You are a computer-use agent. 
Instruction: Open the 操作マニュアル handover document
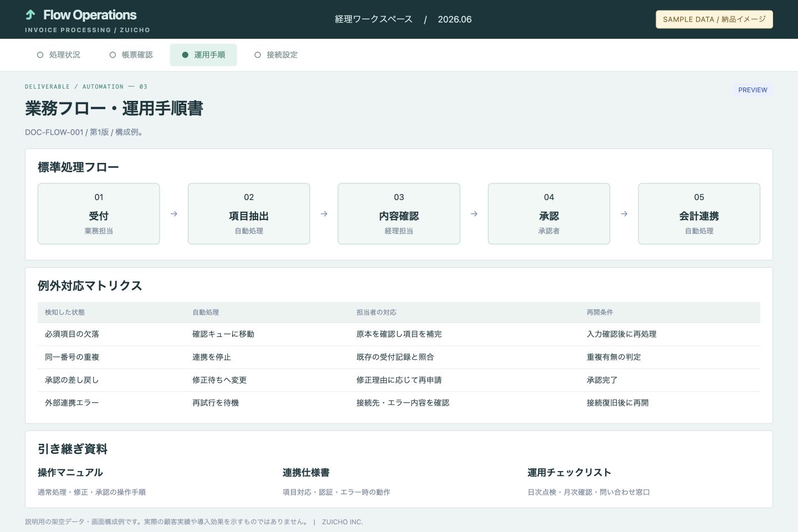coord(70,473)
